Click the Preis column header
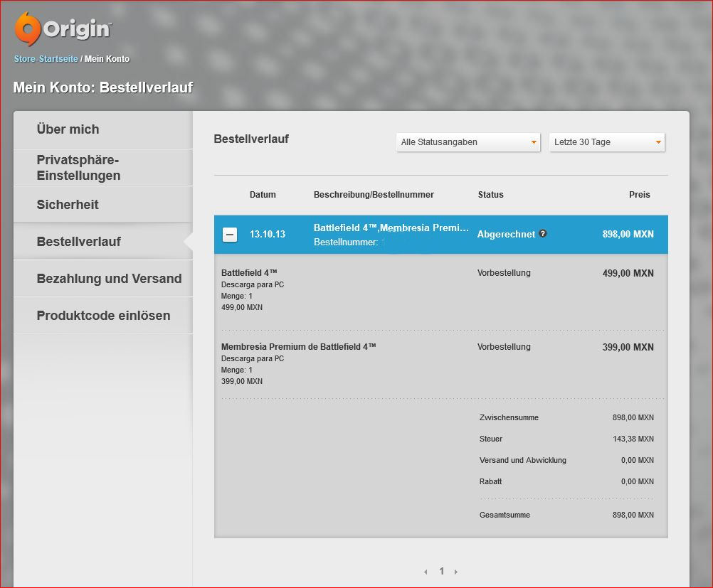Screen dimensions: 713x588 coord(639,195)
